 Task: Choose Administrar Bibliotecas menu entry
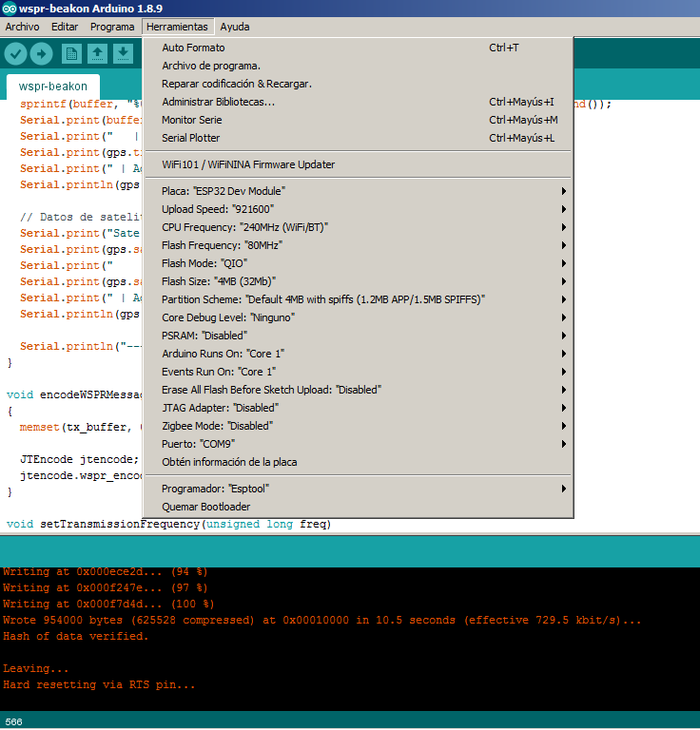(218, 102)
